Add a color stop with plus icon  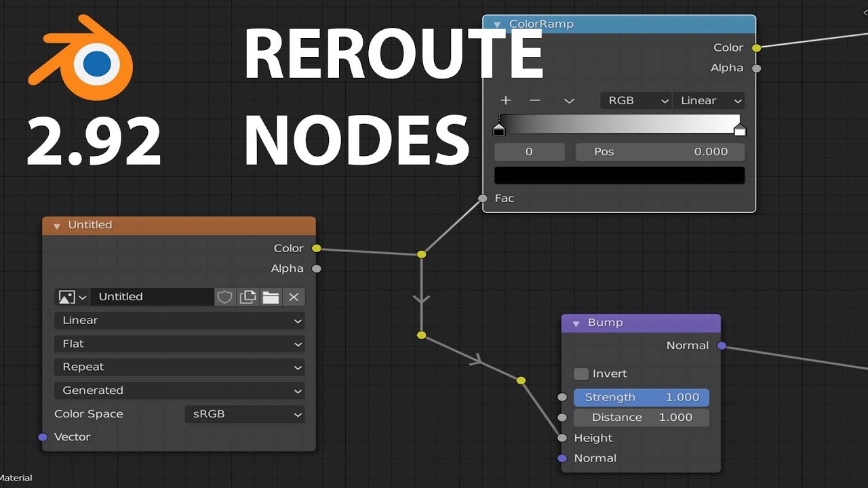[x=505, y=100]
